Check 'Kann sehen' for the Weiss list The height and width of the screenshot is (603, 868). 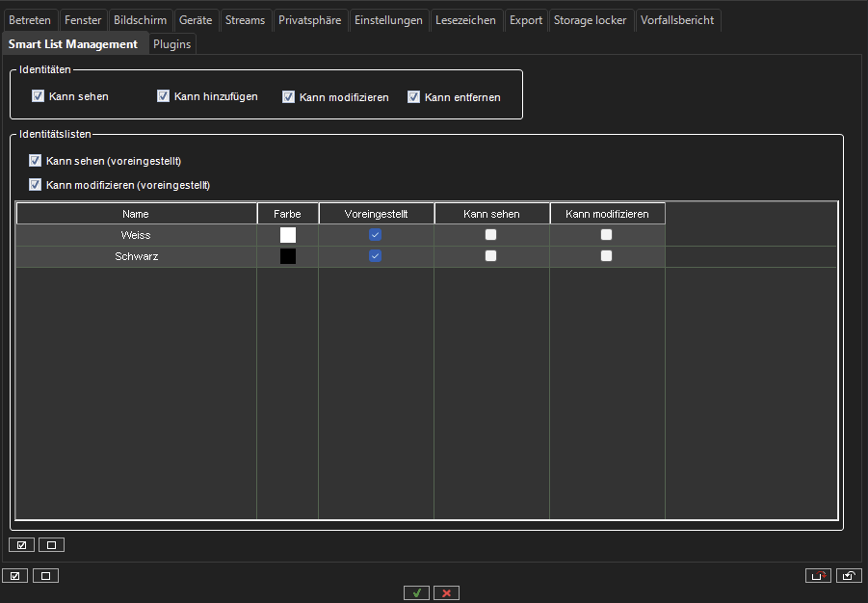(x=490, y=235)
